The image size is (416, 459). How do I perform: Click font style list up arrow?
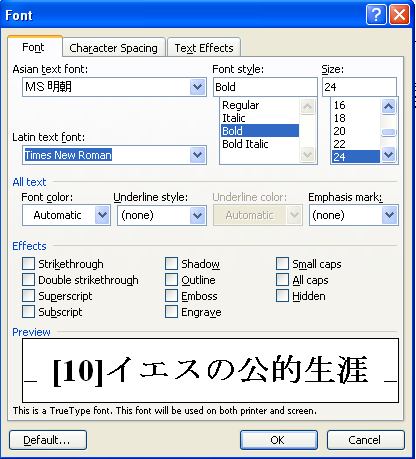pos(307,107)
